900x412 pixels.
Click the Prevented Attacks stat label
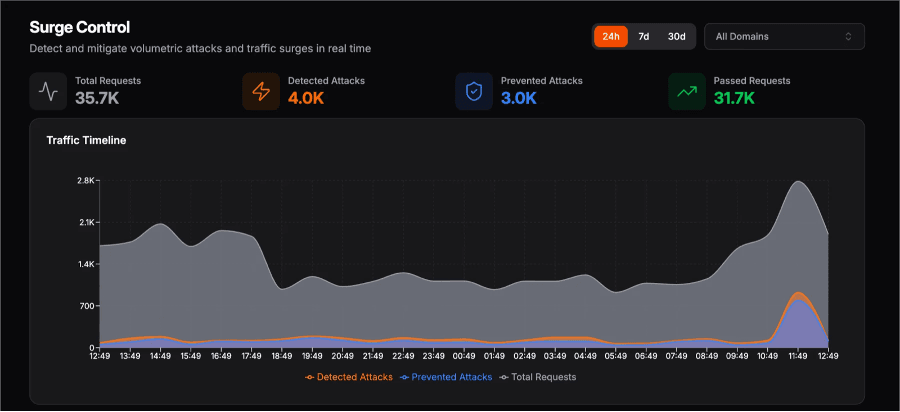point(542,81)
